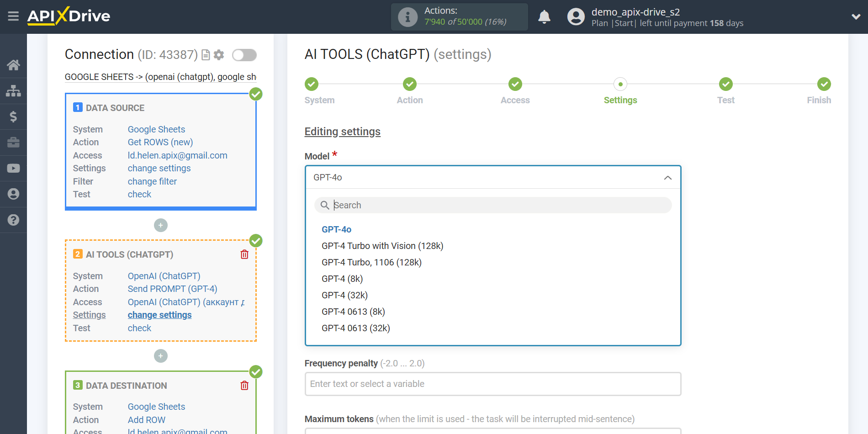The image size is (868, 434).
Task: Click AI Tools change settings link
Action: pyautogui.click(x=159, y=315)
